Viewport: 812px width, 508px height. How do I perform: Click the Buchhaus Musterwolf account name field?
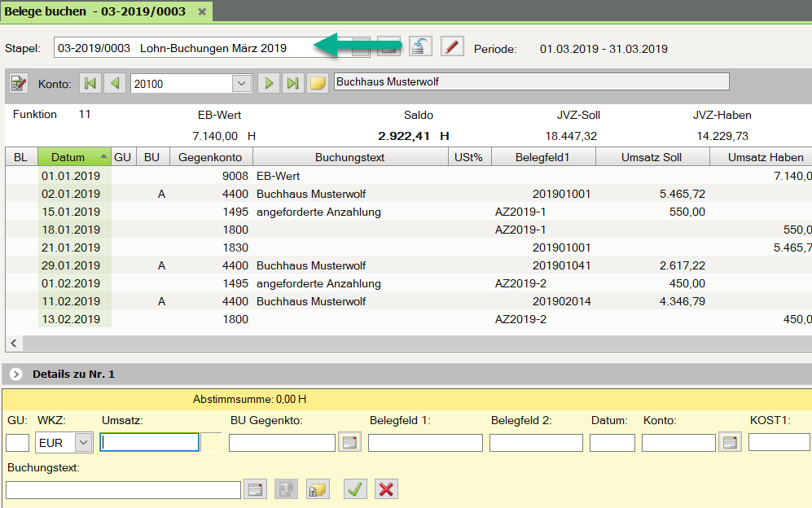[531, 82]
